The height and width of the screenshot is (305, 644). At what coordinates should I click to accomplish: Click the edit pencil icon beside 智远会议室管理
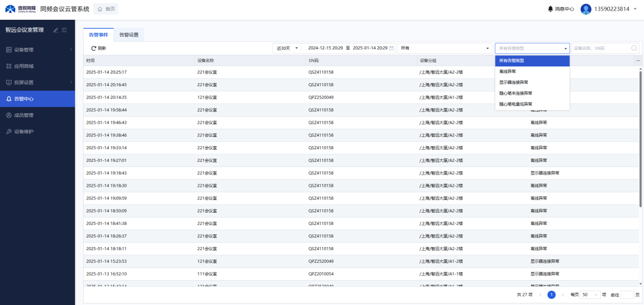(56, 30)
